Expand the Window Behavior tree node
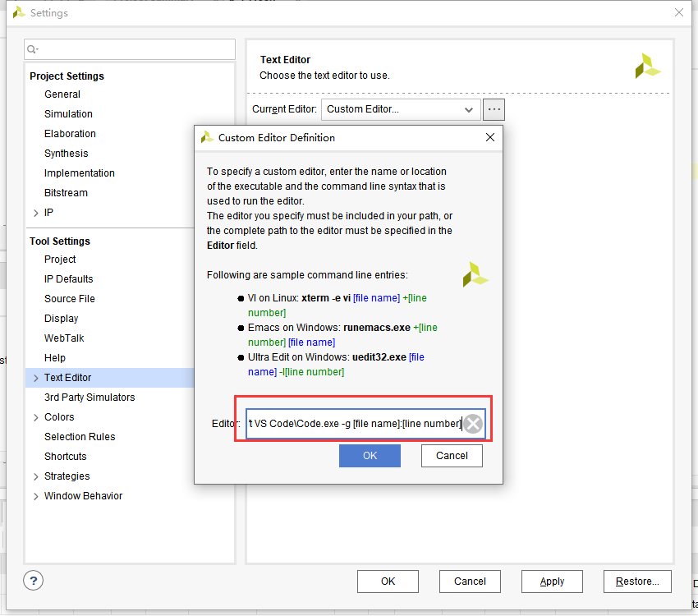 [x=36, y=496]
